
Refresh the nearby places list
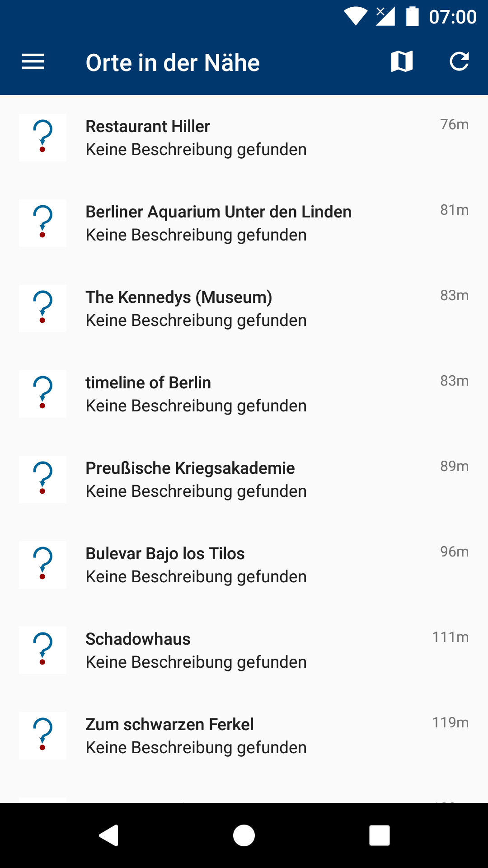point(459,61)
